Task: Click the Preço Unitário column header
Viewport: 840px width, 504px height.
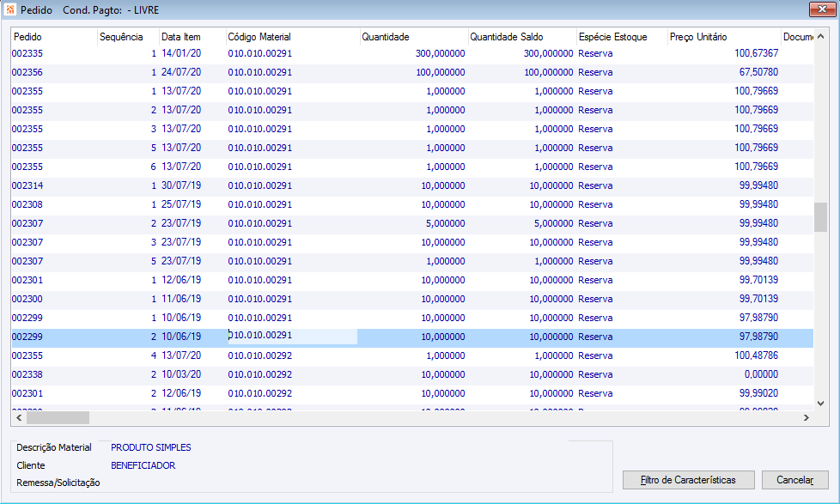Action: pos(724,37)
